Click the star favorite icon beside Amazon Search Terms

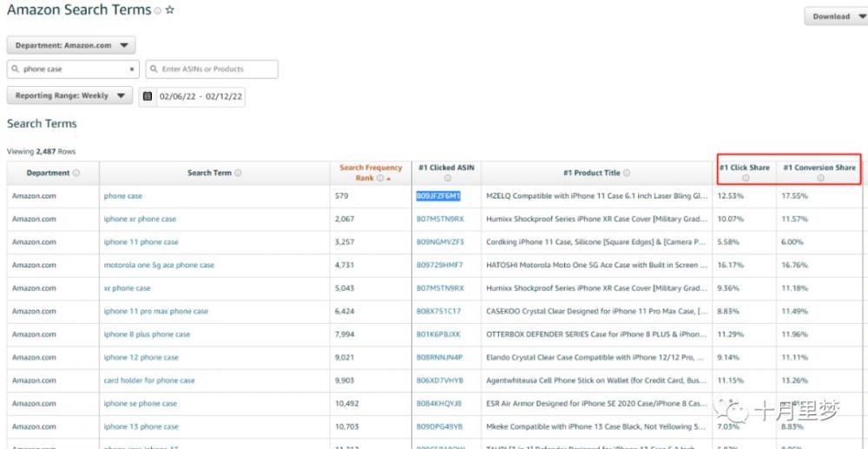(x=170, y=10)
